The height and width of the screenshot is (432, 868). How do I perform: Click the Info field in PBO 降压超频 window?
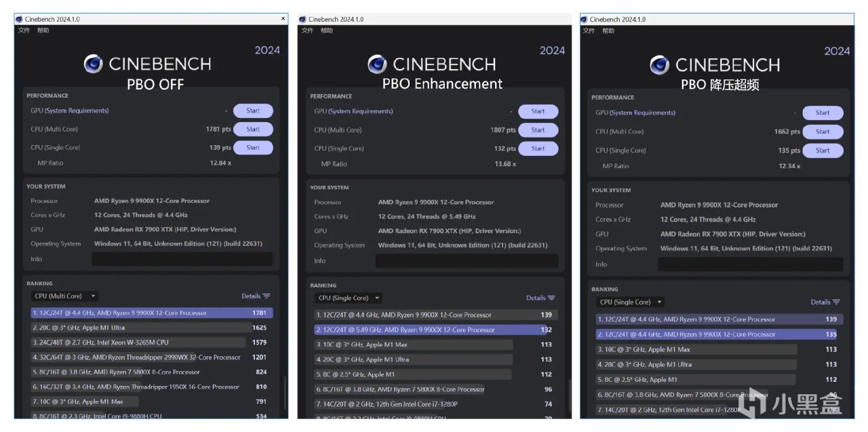(x=750, y=264)
